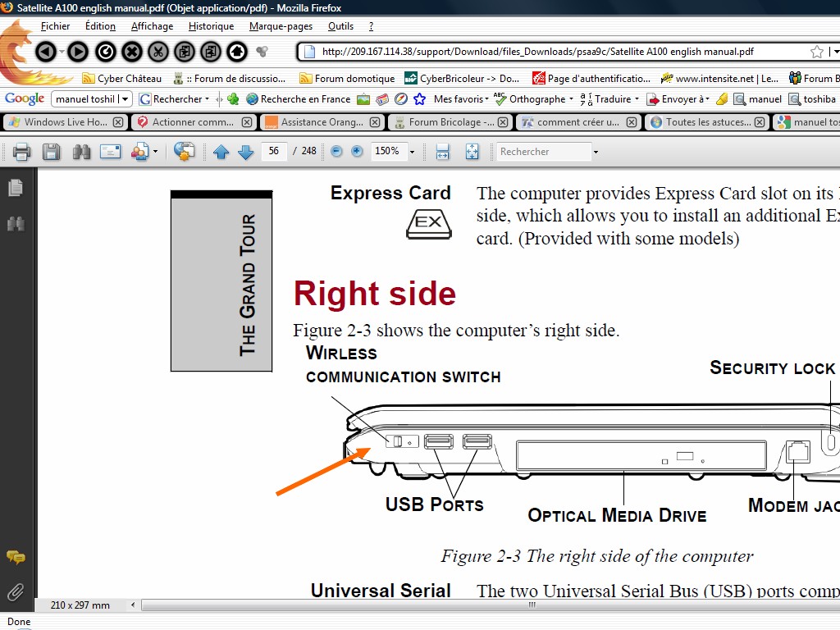Click the horizontal scrollbar left arrow
The image size is (840, 630).
(x=133, y=605)
